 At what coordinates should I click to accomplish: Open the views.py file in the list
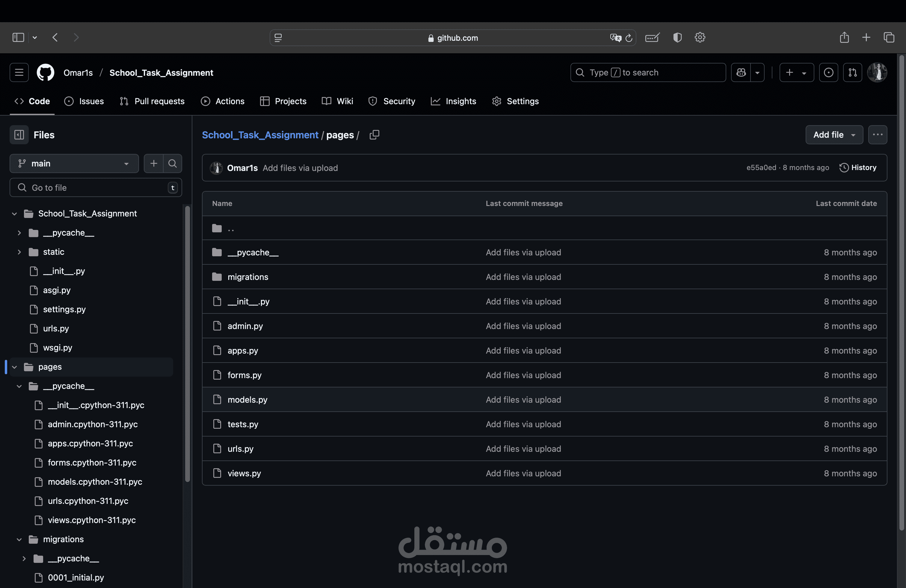tap(244, 473)
